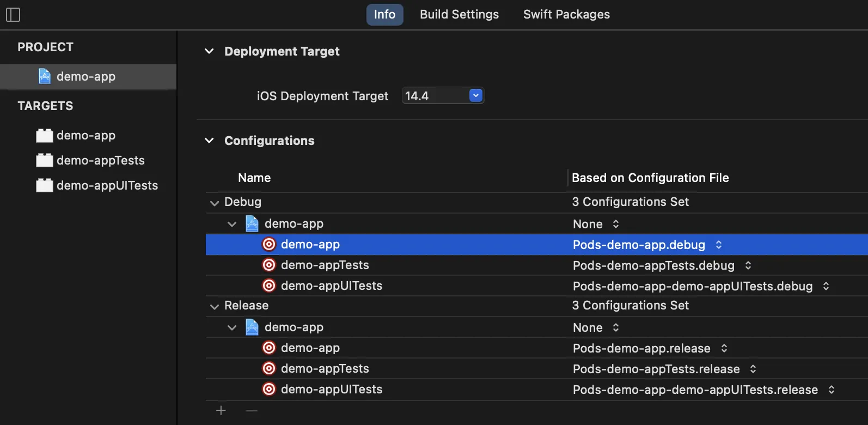This screenshot has height=425, width=868.
Task: Switch to the Build Settings tab
Action: pos(459,15)
